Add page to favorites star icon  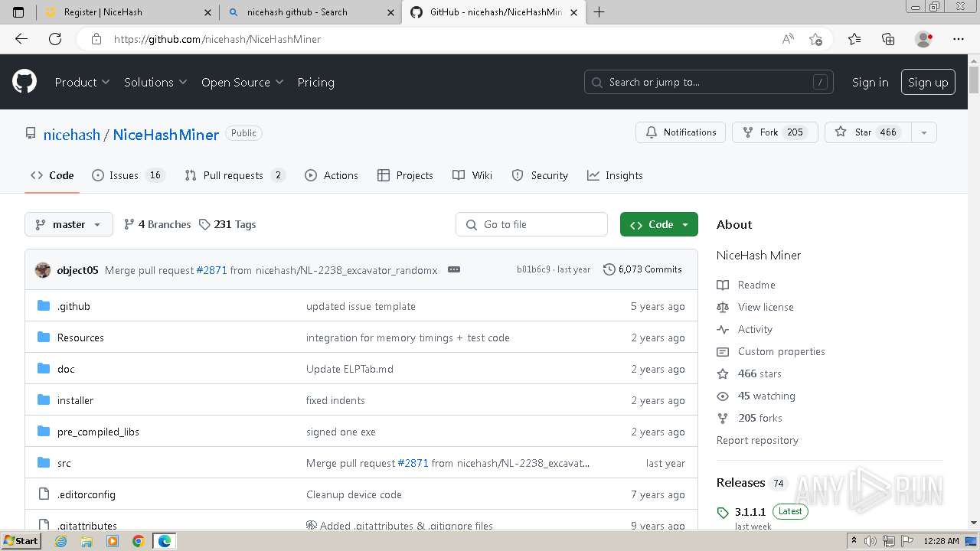pos(815,39)
